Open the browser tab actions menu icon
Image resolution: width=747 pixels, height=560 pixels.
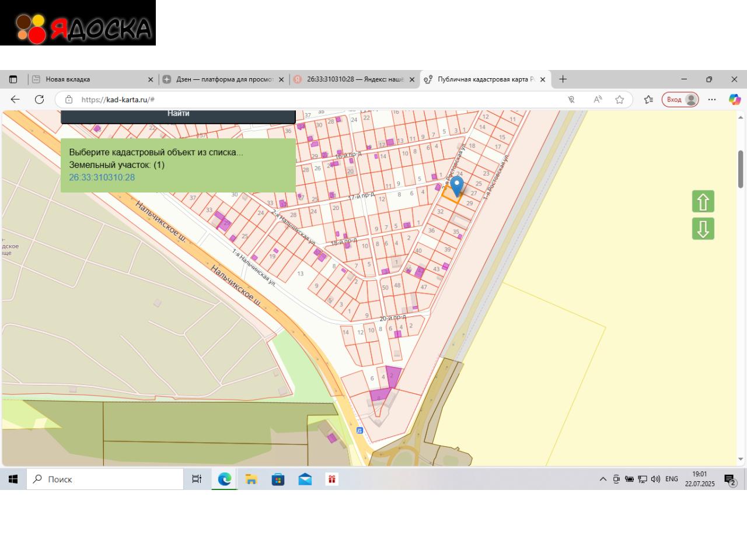pyautogui.click(x=13, y=79)
